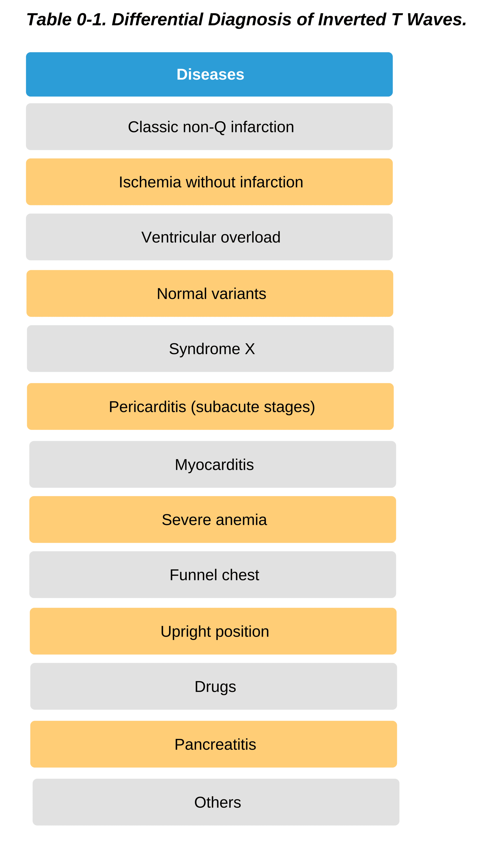The width and height of the screenshot is (504, 849).
Task: Select the Classic non-Q infarction row
Action: click(x=209, y=127)
